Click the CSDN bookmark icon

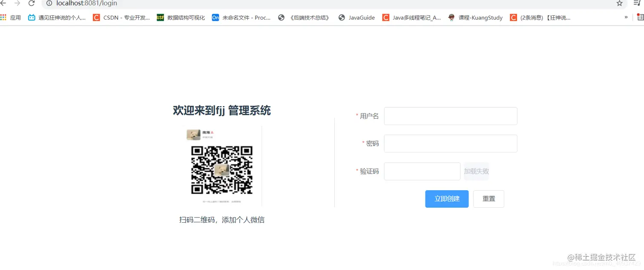pyautogui.click(x=97, y=17)
